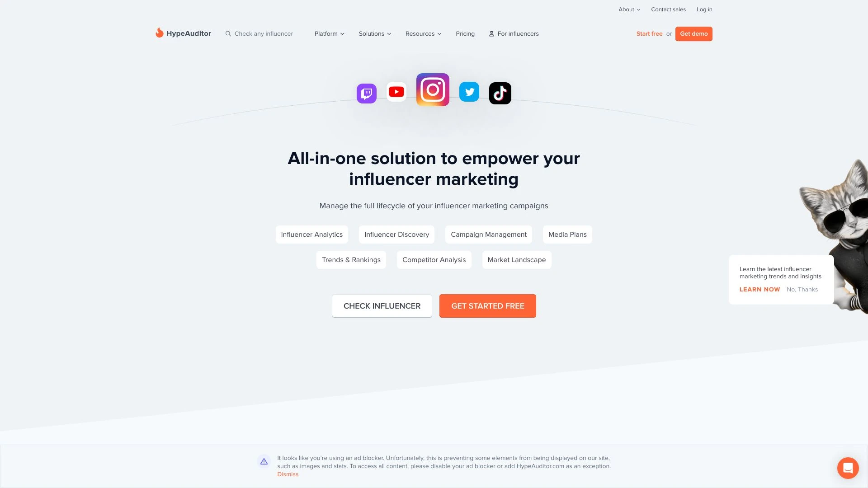Screen dimensions: 868x488
Task: Expand the Solutions dropdown menu
Action: [374, 33]
